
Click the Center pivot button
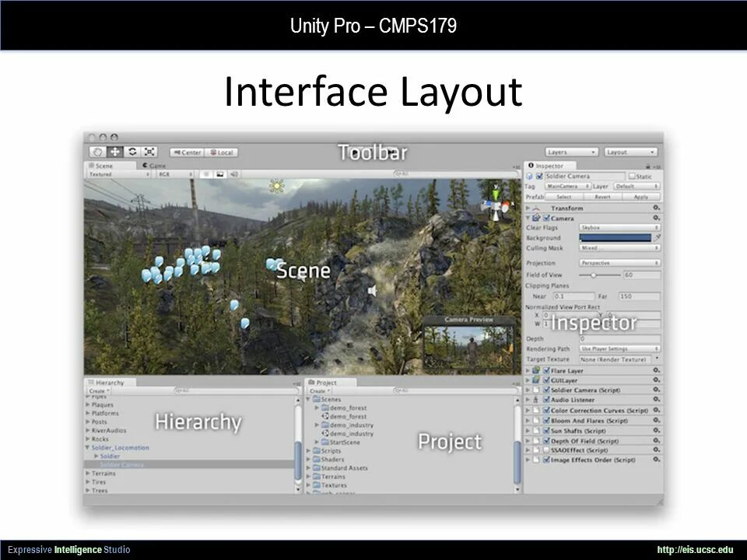pos(188,152)
